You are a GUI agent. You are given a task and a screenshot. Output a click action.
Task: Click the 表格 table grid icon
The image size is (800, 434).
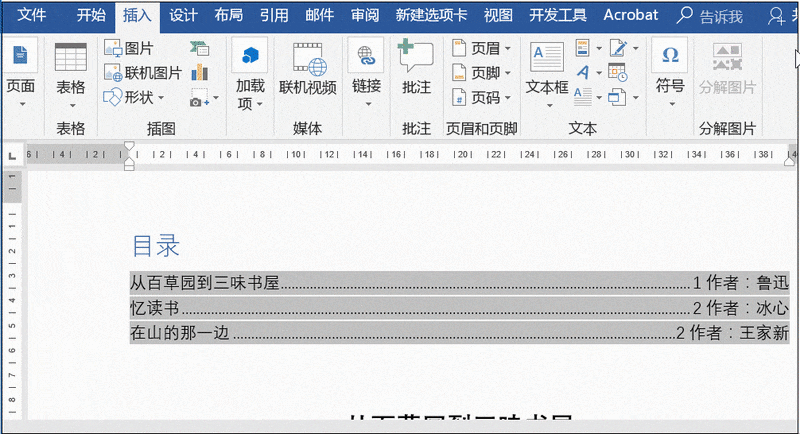[x=70, y=57]
